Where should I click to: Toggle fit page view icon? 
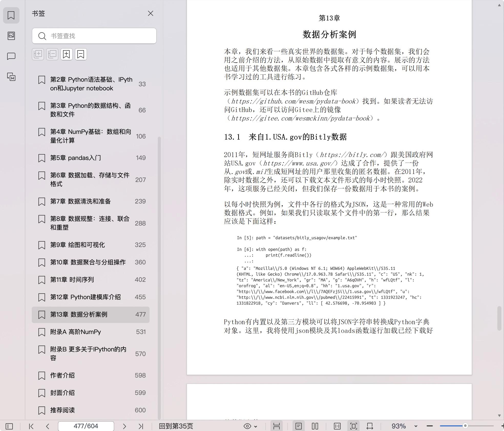(353, 426)
